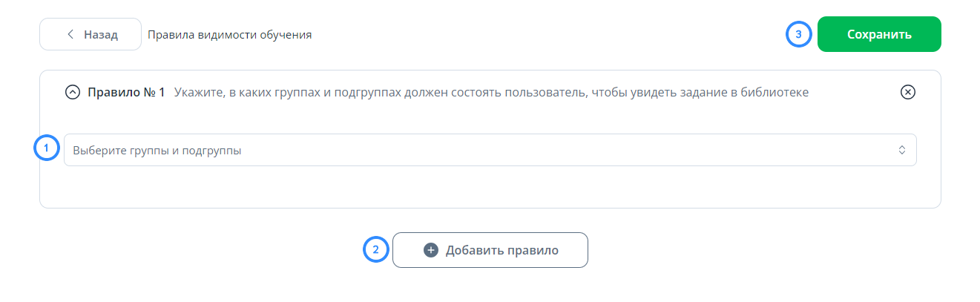
Task: Click the numbered marker 1 circle
Action: click(47, 148)
